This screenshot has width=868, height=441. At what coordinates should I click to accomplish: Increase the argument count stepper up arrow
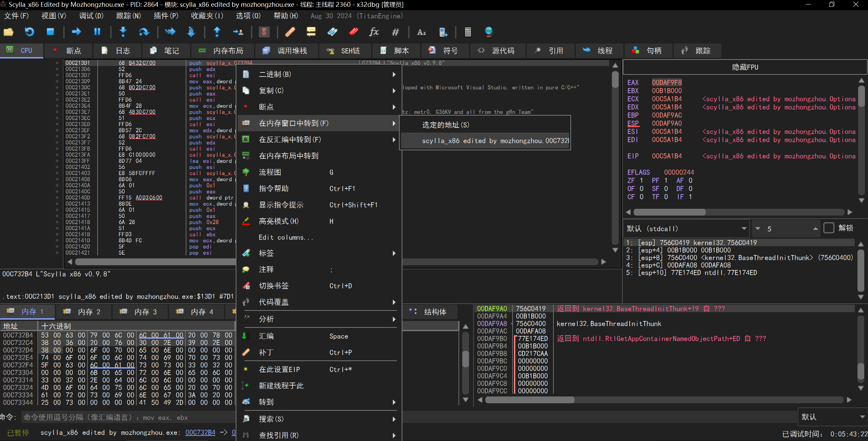(x=815, y=229)
